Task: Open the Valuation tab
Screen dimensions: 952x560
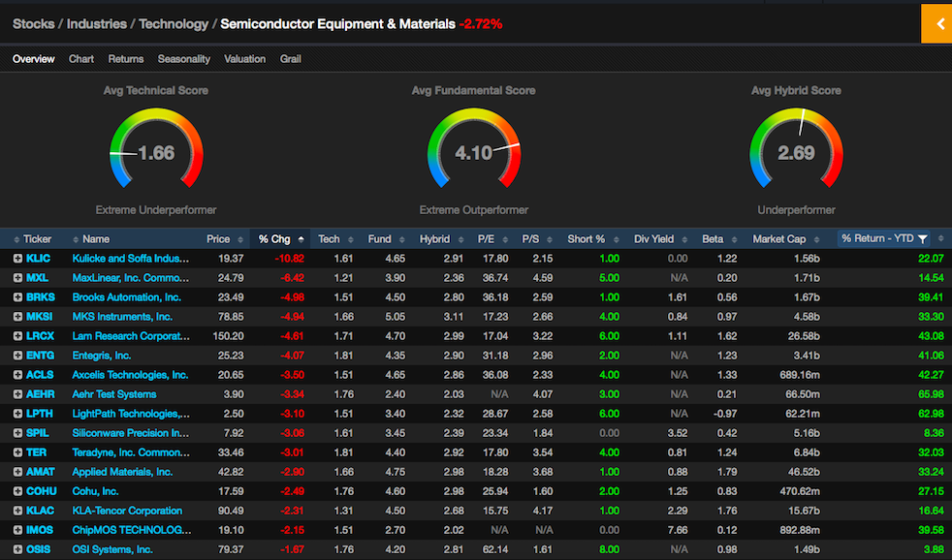Action: 244,59
